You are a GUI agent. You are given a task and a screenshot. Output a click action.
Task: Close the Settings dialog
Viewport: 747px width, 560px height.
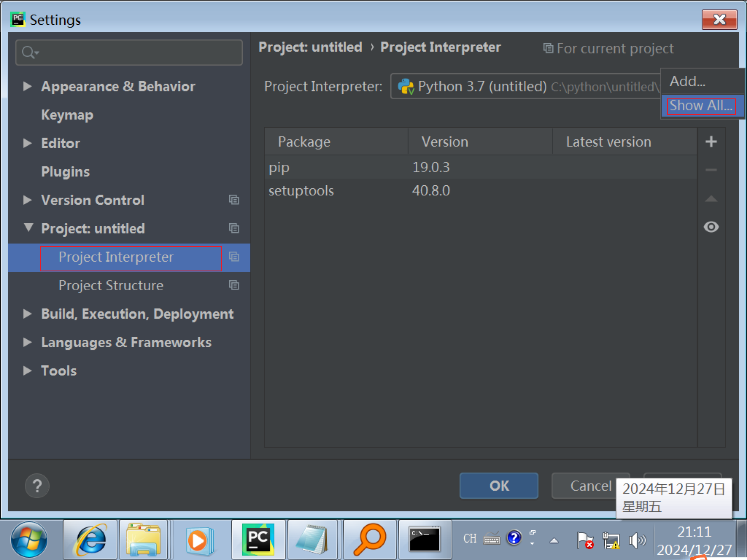719,19
